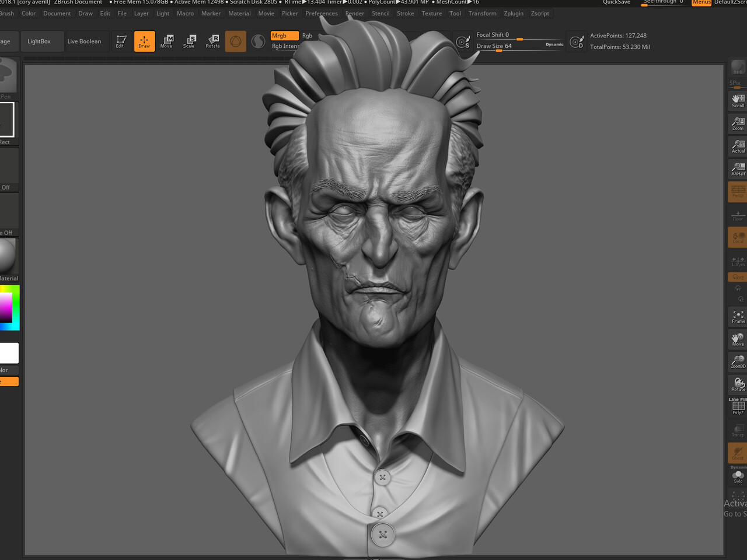The height and width of the screenshot is (560, 747).
Task: Open the Stencil menu
Action: point(381,13)
